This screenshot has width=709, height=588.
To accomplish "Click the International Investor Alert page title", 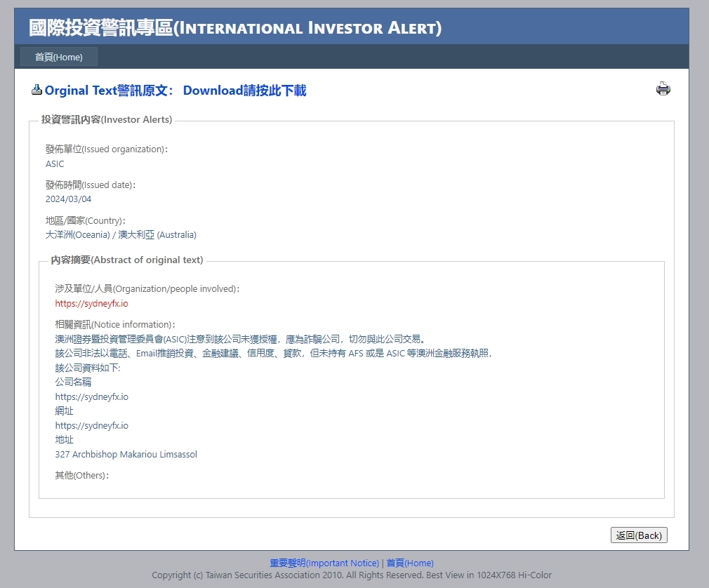I will click(x=235, y=28).
